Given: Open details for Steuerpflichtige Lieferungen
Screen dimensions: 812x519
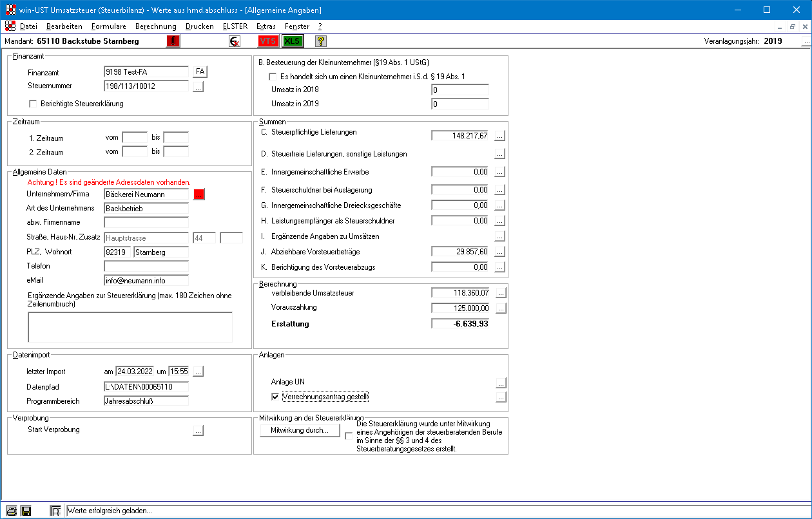Looking at the screenshot, I should click(500, 135).
